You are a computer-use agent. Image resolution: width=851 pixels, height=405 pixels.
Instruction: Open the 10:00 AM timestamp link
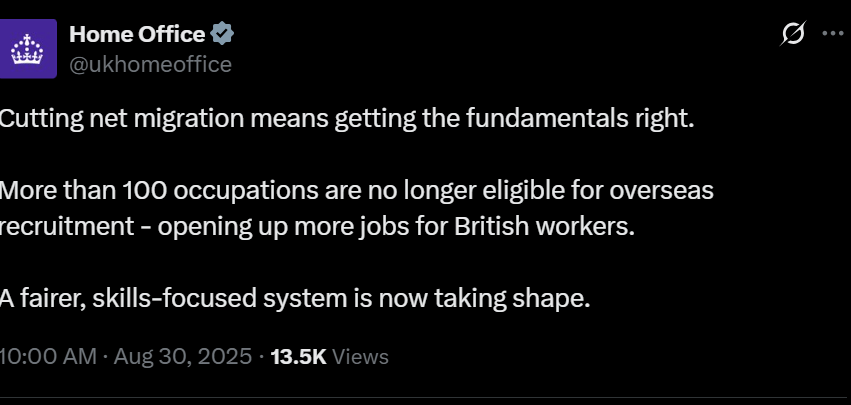coord(48,356)
